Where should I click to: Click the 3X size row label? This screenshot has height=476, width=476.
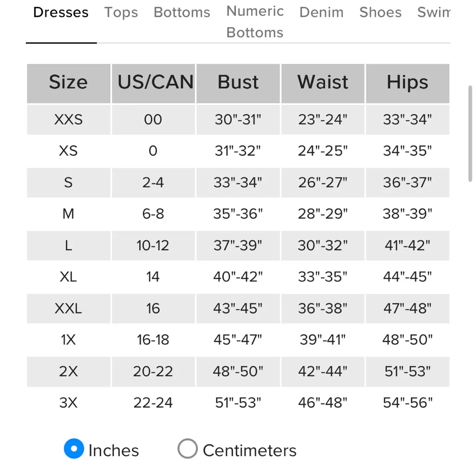pos(68,403)
